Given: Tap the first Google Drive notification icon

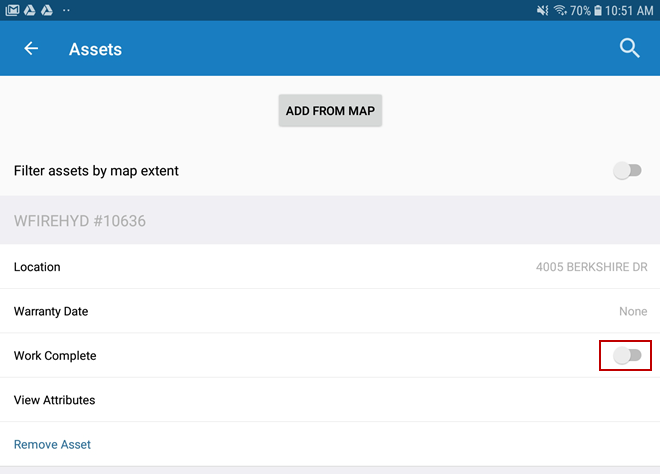Looking at the screenshot, I should coord(30,10).
